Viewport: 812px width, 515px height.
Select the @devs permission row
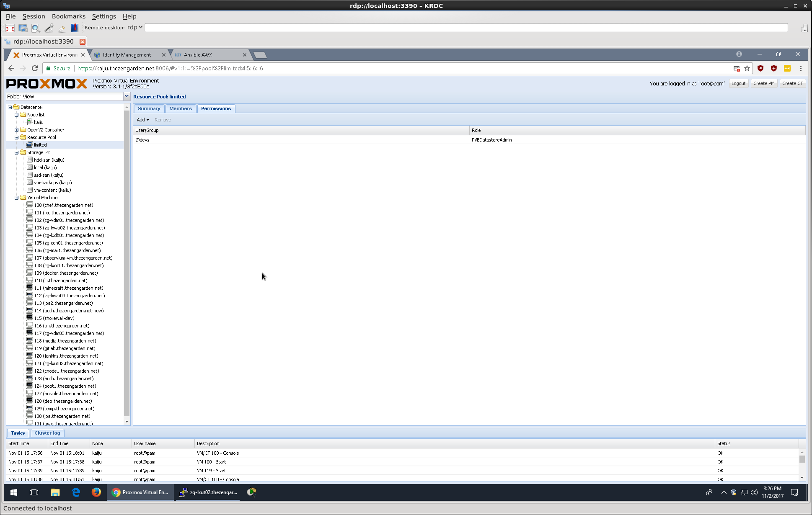pyautogui.click(x=469, y=140)
